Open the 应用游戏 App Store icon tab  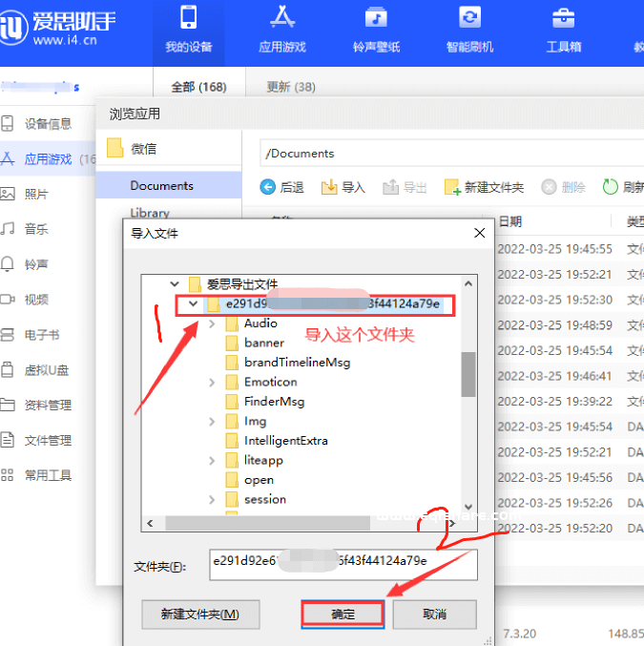(x=282, y=18)
